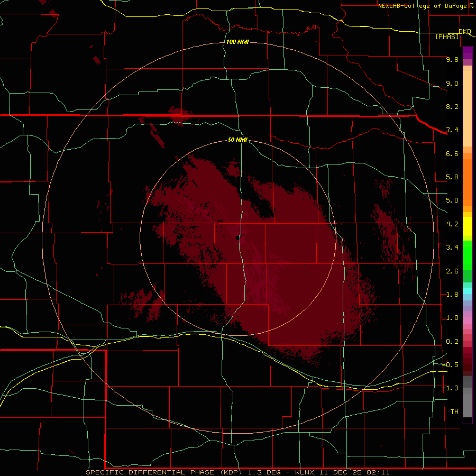Click the 5.8 scale value
This screenshot has width=476, height=476.
coord(452,177)
